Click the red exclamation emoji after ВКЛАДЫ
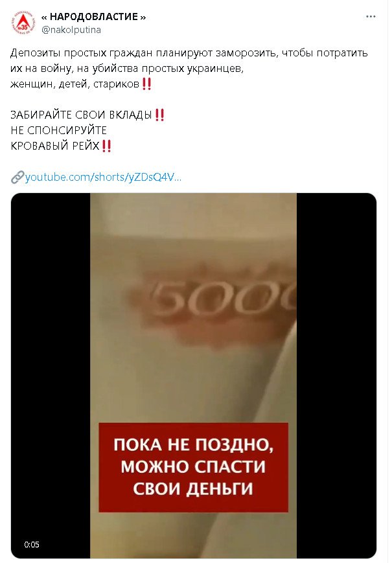 tap(159, 115)
